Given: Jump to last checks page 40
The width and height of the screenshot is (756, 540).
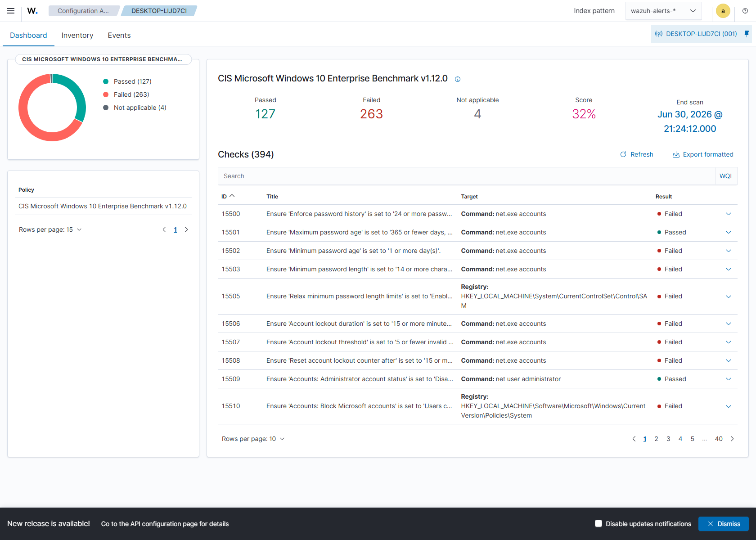Looking at the screenshot, I should [719, 439].
